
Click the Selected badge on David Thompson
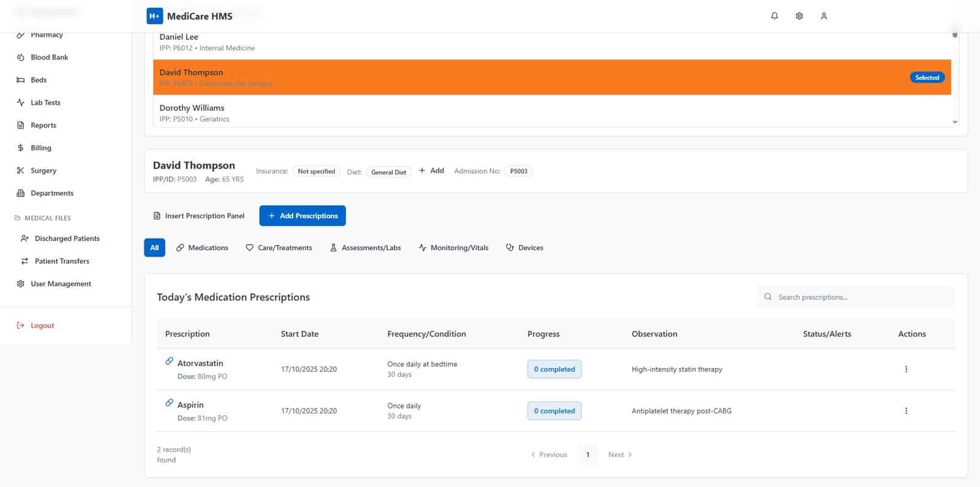click(x=927, y=78)
